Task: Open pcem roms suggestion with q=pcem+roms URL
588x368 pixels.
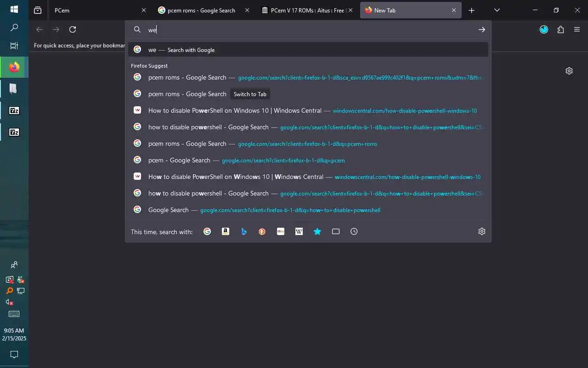Action: tap(308, 144)
